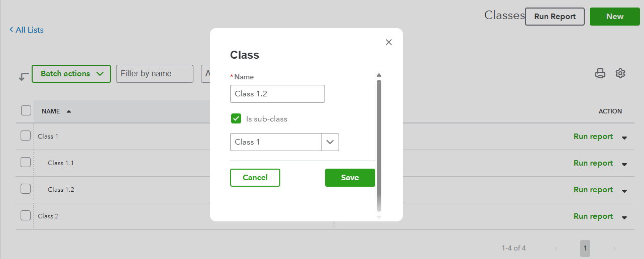Screen dimensions: 644x259
Task: Open action dropdown arrow for Class 1
Action: click(x=624, y=138)
